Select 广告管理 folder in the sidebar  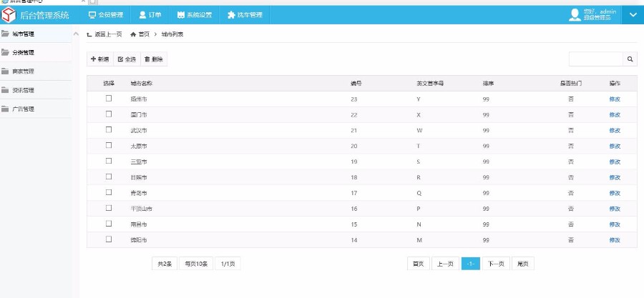point(35,109)
